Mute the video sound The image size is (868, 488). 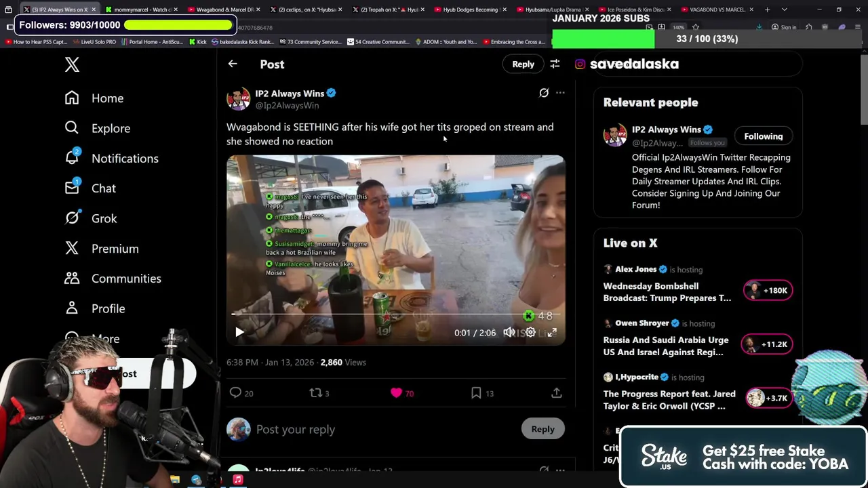[509, 332]
